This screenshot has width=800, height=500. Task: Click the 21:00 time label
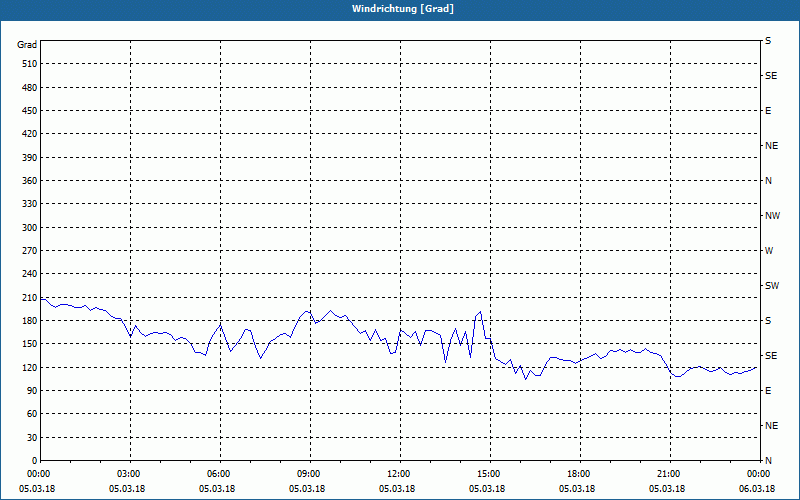point(669,474)
